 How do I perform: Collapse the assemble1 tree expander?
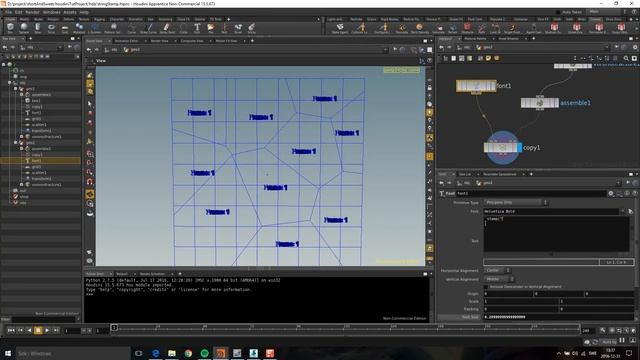pyautogui.click(x=22, y=95)
